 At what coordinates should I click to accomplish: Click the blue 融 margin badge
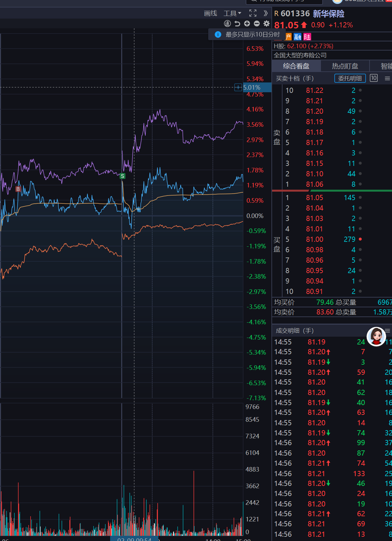click(x=298, y=37)
